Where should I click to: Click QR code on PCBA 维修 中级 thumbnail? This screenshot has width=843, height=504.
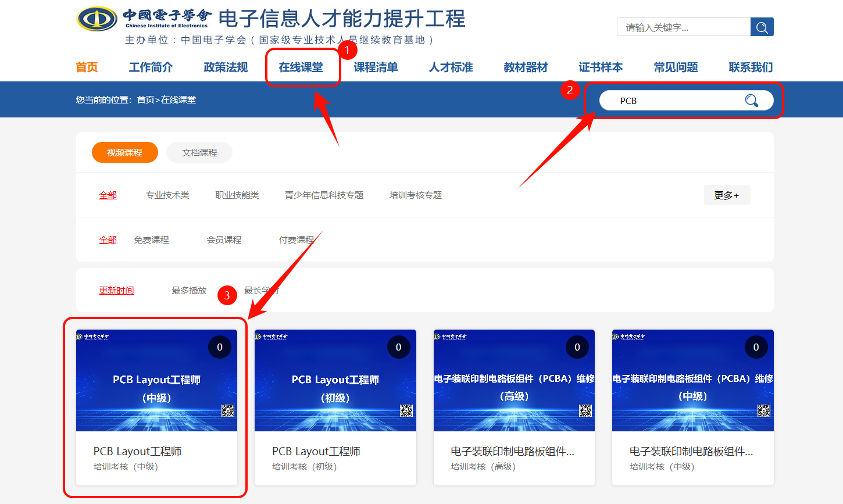[764, 411]
